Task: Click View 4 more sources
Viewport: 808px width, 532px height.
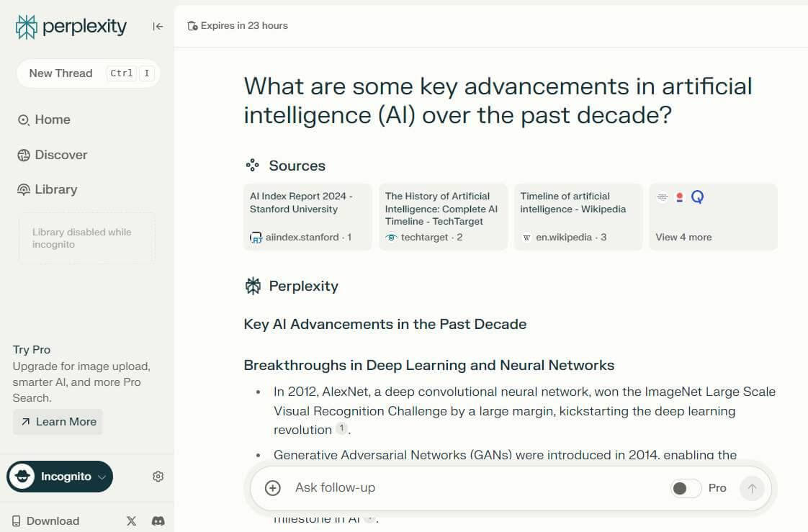Action: [713, 217]
